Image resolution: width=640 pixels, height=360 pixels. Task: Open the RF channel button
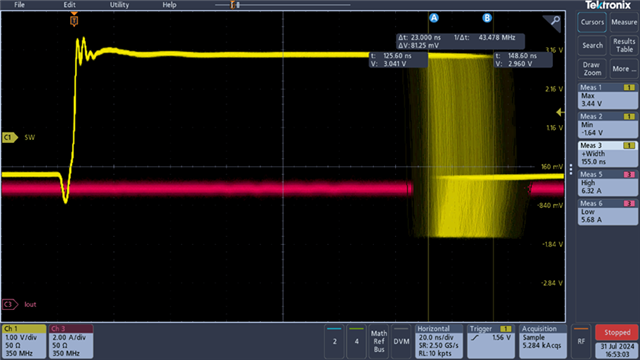[x=581, y=341]
